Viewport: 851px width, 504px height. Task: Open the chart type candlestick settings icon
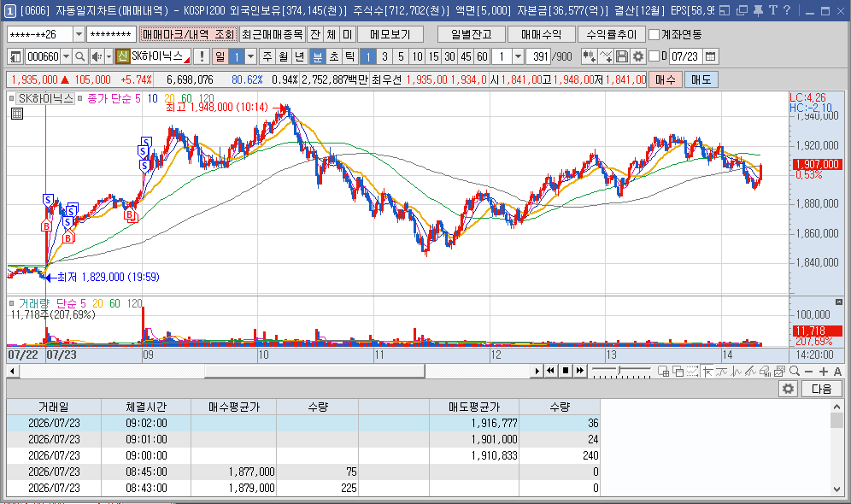(x=589, y=56)
